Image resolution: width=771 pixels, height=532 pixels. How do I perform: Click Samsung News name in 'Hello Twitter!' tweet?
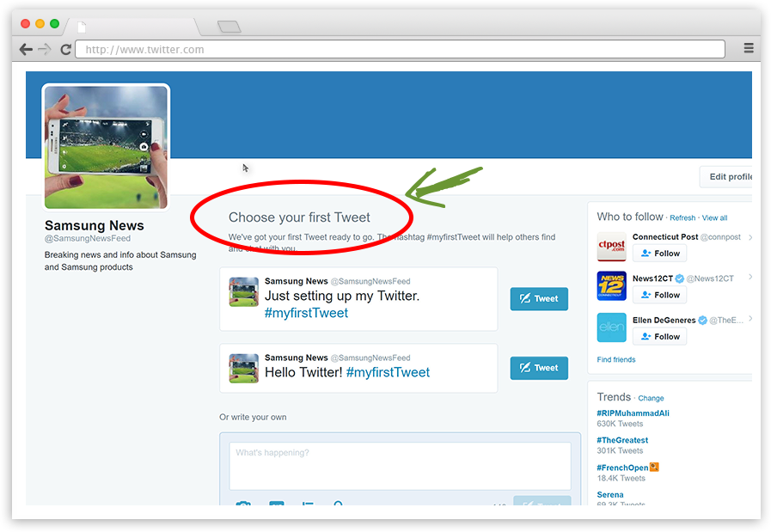[x=296, y=358]
